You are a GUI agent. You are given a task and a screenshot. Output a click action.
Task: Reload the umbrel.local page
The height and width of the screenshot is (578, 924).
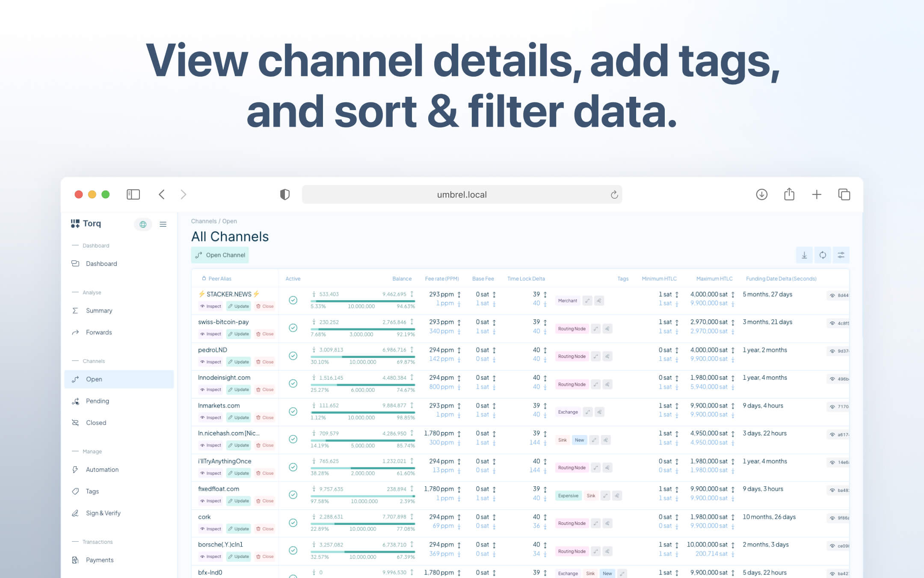click(x=614, y=194)
